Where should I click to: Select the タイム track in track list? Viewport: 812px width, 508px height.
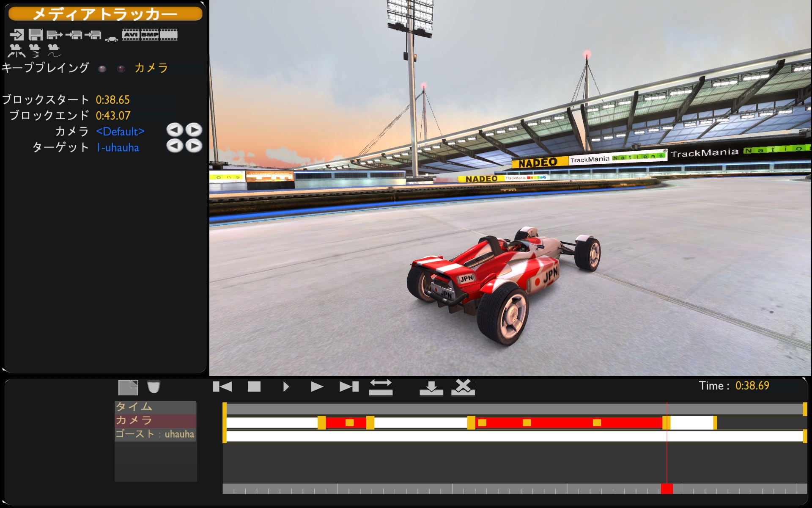coord(155,407)
